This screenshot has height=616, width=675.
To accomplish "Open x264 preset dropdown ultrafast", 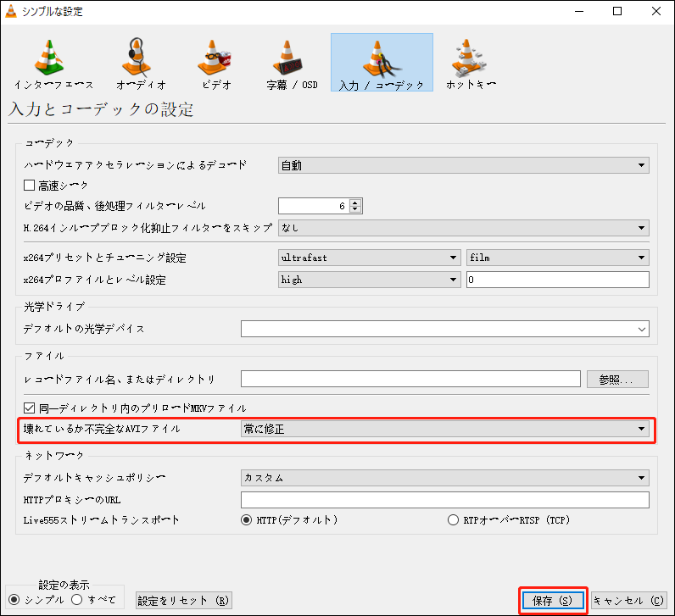I will click(370, 258).
